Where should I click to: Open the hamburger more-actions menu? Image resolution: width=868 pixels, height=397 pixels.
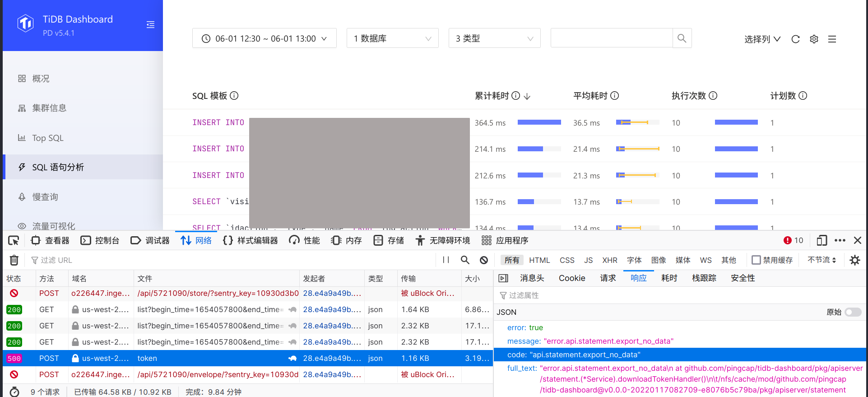point(832,39)
